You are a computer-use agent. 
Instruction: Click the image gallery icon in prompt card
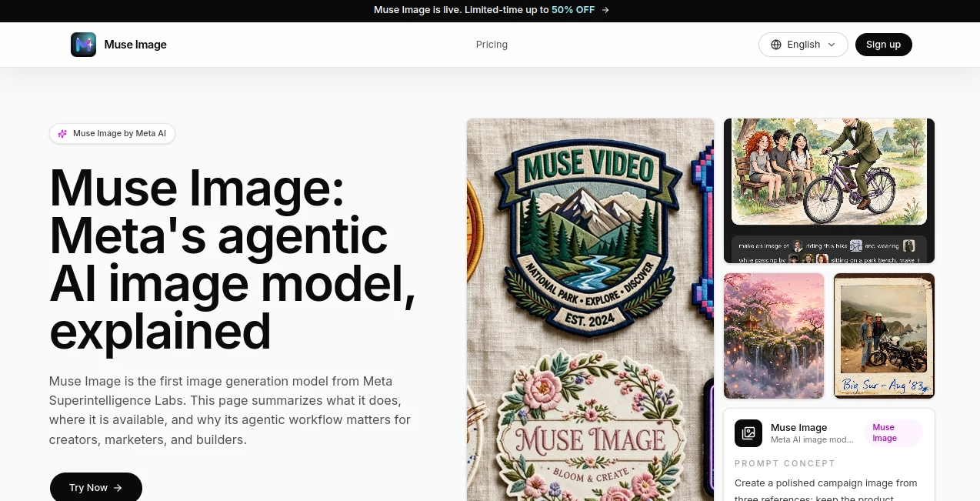[x=748, y=433]
